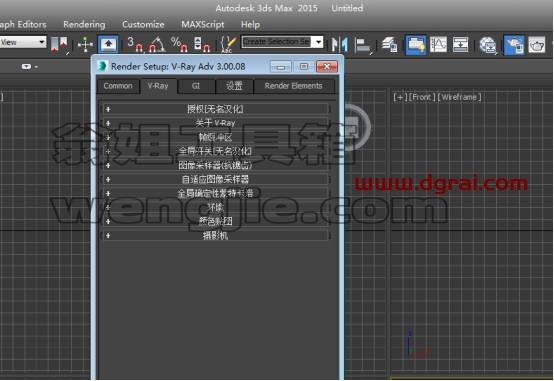Viewport: 554px width, 381px height.
Task: Switch to the Common tab
Action: [x=118, y=86]
